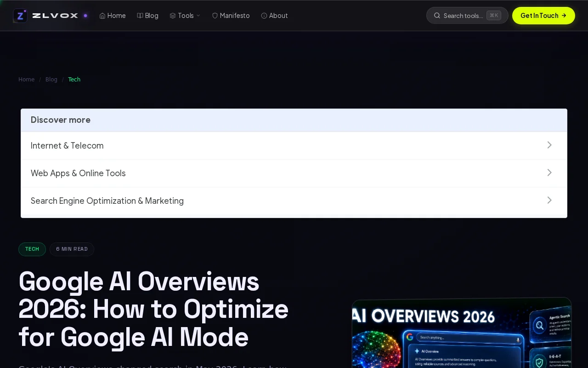This screenshot has height=368, width=588.
Task: Click the Discover more header
Action: [294, 120]
